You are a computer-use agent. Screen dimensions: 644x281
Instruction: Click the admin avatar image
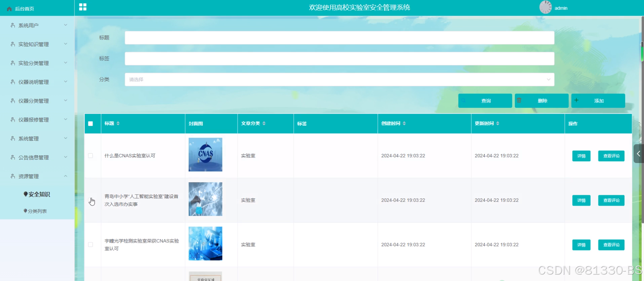click(x=546, y=7)
